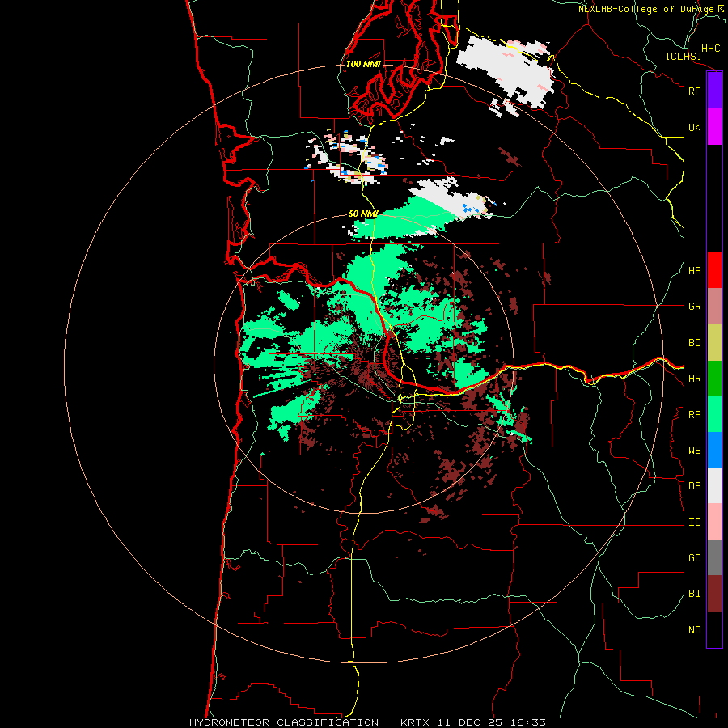
Task: Click the GC legend label
Action: point(694,558)
